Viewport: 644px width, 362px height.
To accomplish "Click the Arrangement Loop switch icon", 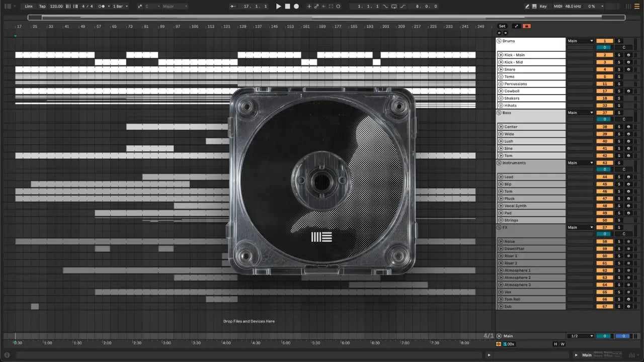I will click(394, 7).
